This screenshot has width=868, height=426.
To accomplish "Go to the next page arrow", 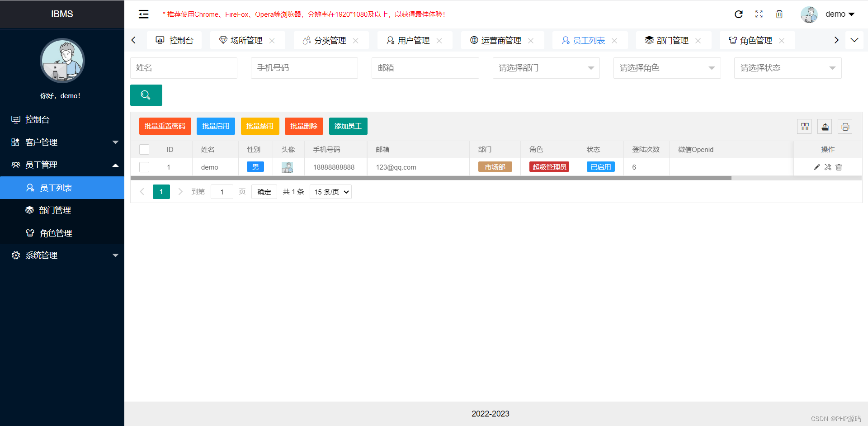I will (180, 192).
